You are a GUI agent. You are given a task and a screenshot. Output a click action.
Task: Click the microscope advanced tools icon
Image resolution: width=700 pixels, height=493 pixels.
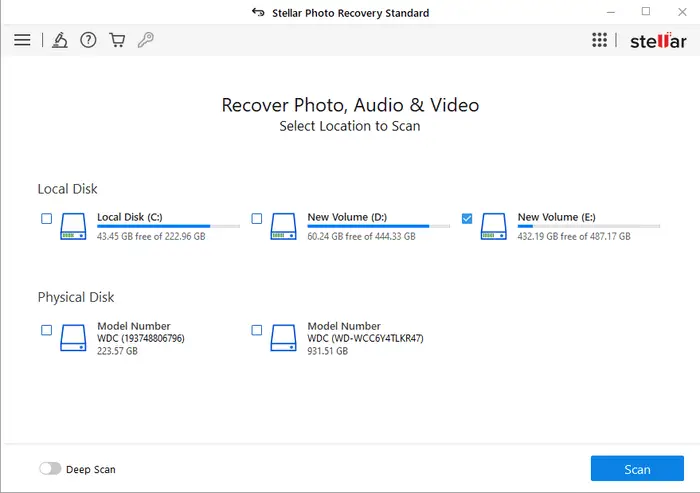60,40
